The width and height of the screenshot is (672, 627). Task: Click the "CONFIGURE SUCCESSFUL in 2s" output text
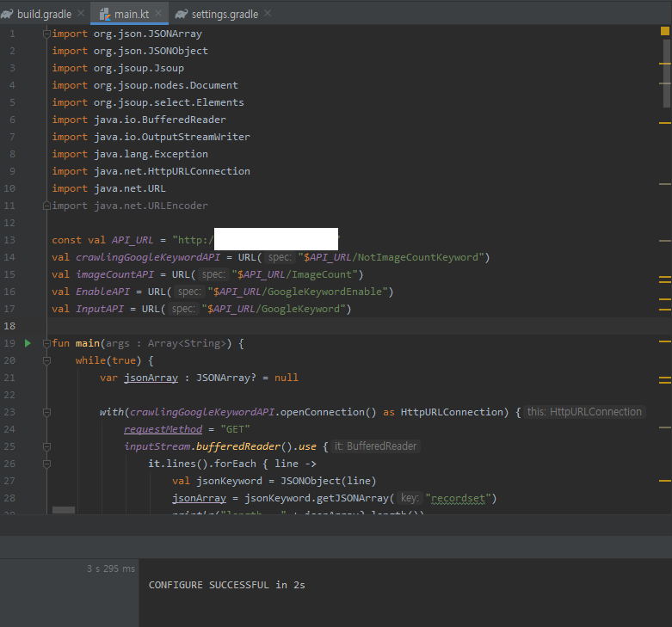pyautogui.click(x=226, y=585)
